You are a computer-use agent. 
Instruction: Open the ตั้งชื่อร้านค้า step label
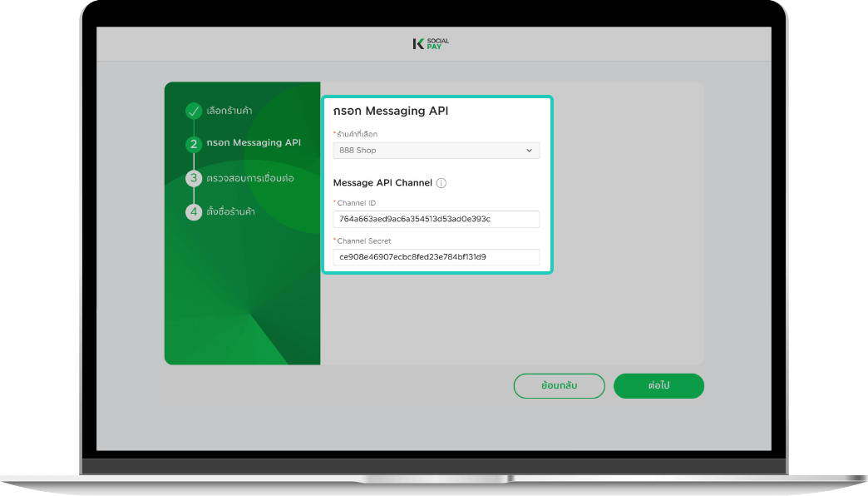click(230, 211)
